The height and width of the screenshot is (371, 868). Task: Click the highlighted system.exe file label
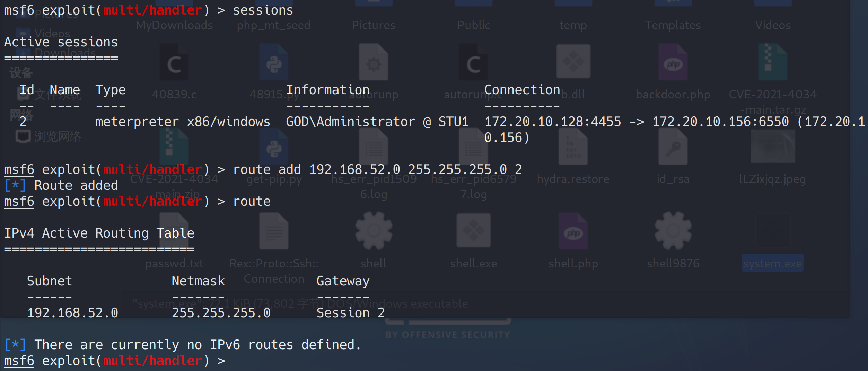tap(772, 263)
